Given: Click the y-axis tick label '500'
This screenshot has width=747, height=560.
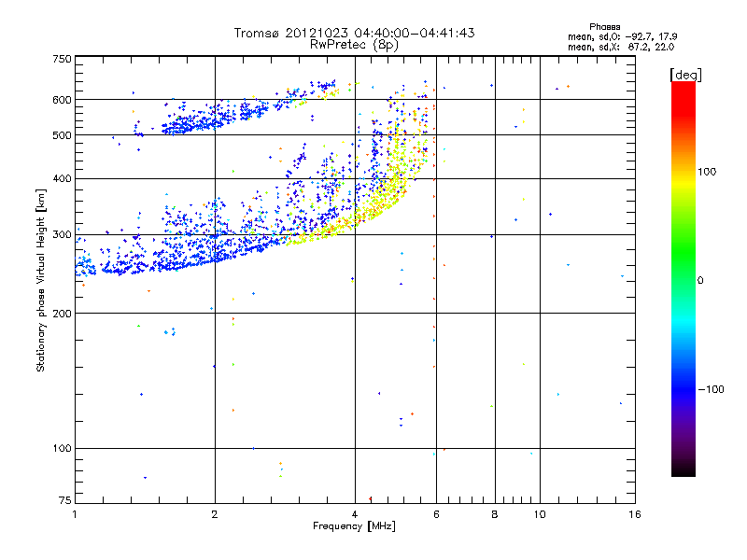Looking at the screenshot, I should pos(62,135).
